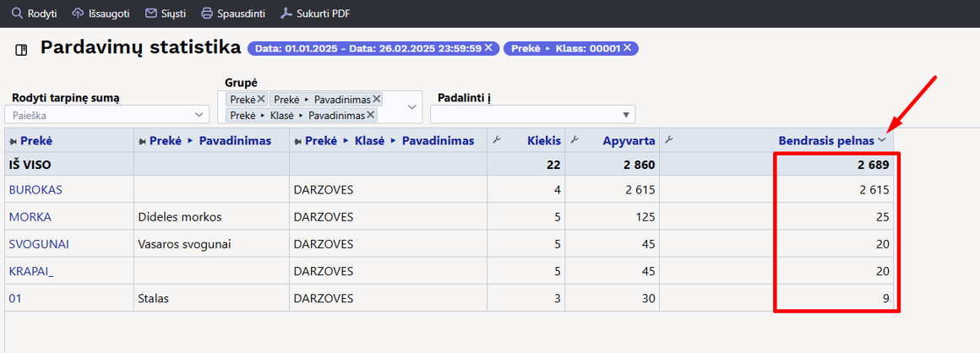
Task: Toggle the panel icon beside Pardavimų statistika
Action: 22,49
